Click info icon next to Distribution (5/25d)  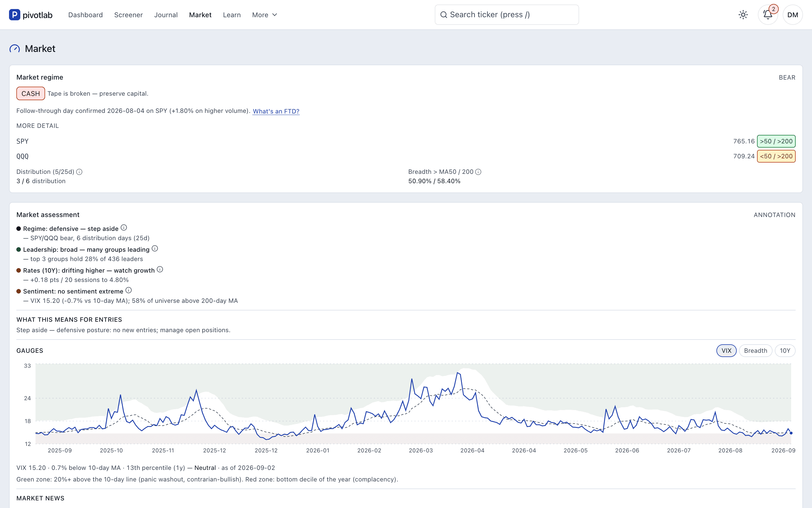pyautogui.click(x=79, y=172)
